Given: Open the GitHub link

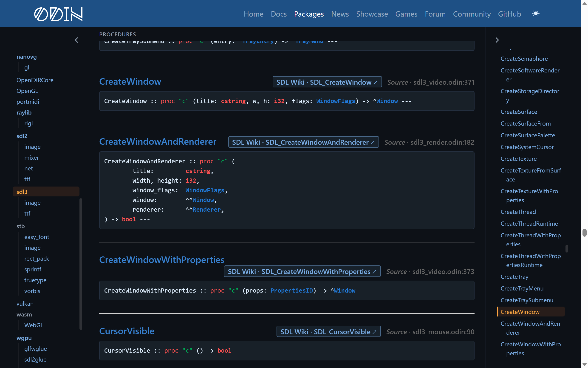Looking at the screenshot, I should (509, 14).
